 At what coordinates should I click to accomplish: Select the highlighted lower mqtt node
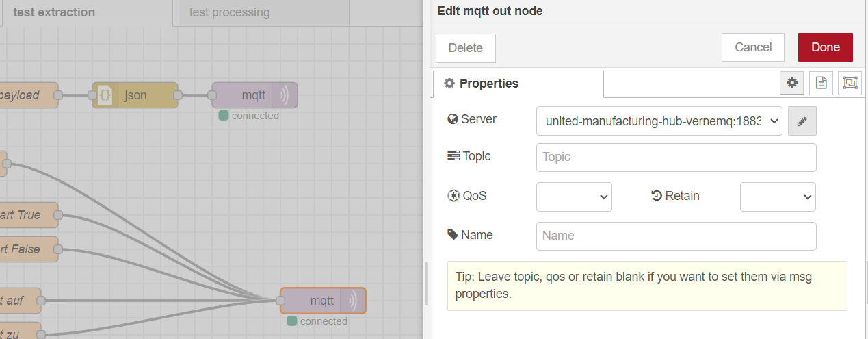pos(323,300)
